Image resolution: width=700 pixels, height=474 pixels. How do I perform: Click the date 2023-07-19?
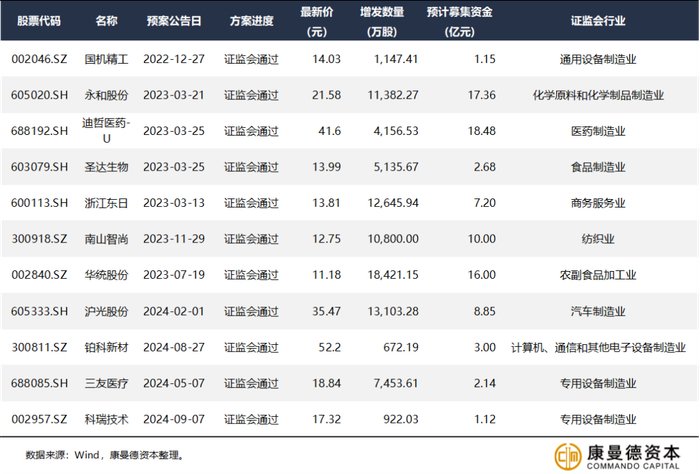pyautogui.click(x=174, y=275)
